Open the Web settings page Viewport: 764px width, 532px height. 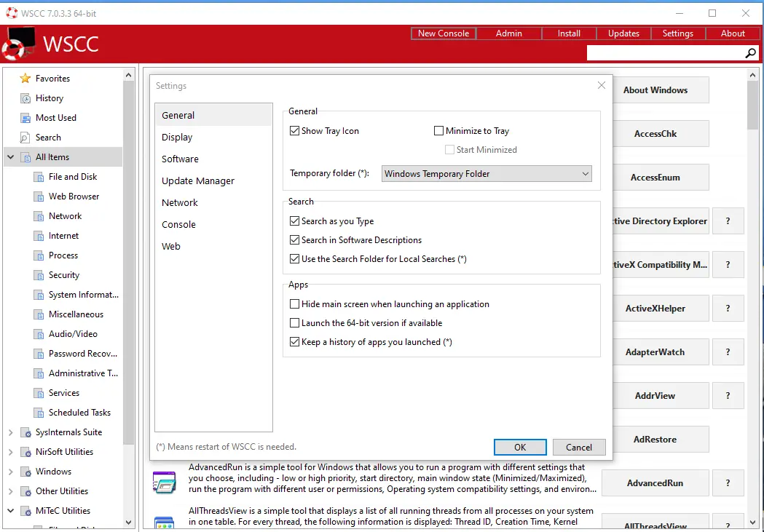pyautogui.click(x=213, y=246)
